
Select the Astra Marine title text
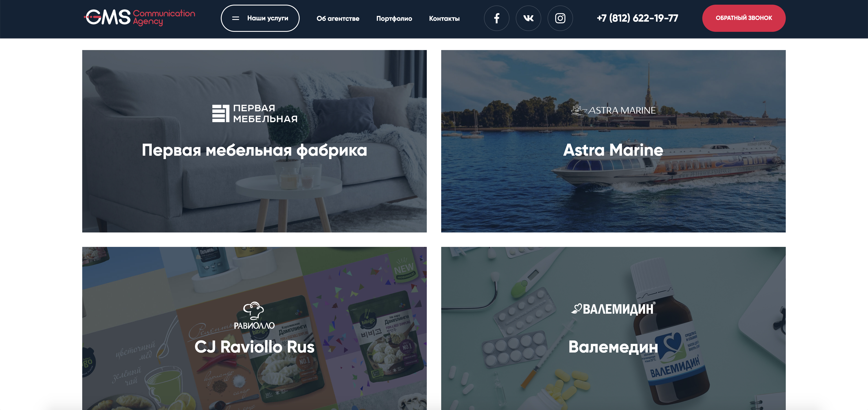click(613, 150)
